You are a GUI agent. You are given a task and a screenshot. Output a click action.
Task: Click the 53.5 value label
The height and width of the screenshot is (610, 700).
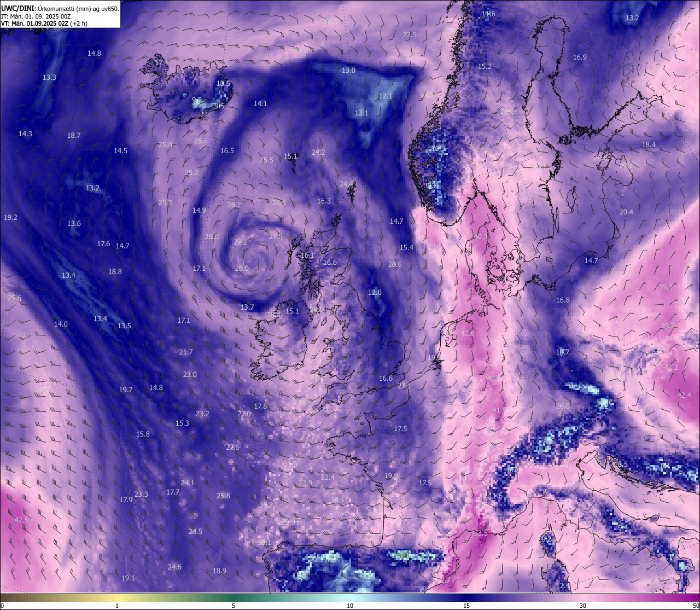(x=481, y=533)
